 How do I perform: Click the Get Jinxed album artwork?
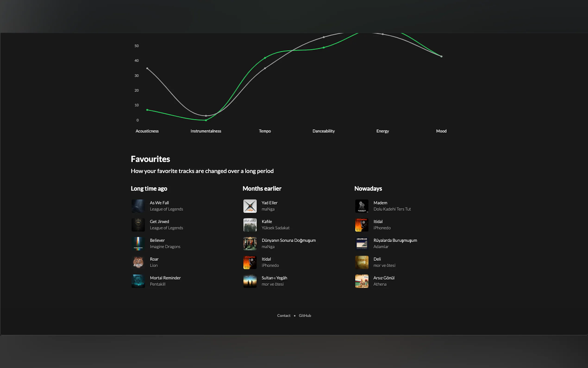tap(138, 225)
